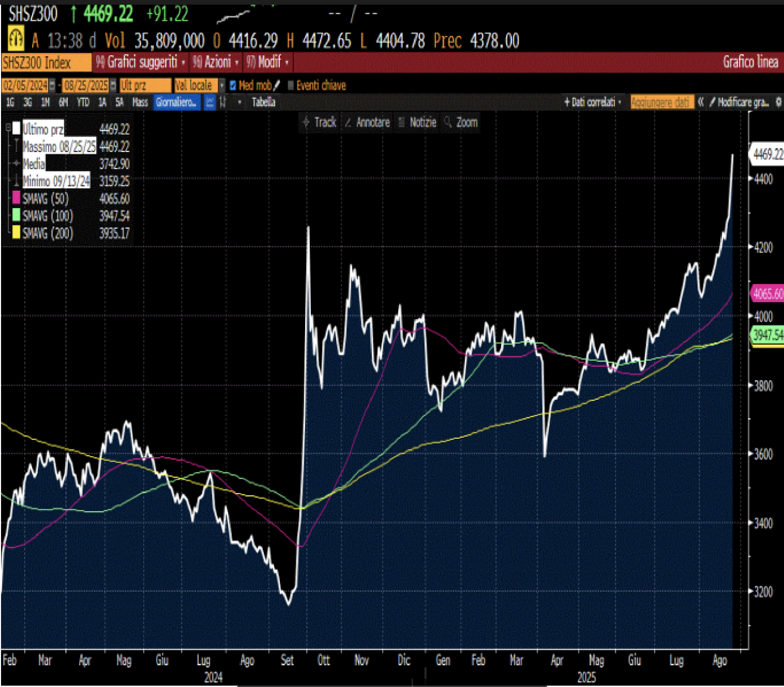Select the 5A time range
Image resolution: width=784 pixels, height=687 pixels.
click(119, 102)
